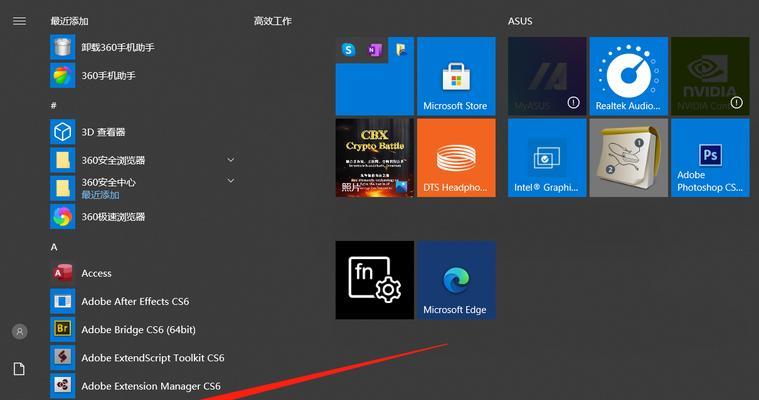Launch 360手机助手 from its colorful icon
Screen dimensions: 759x400
[62, 76]
